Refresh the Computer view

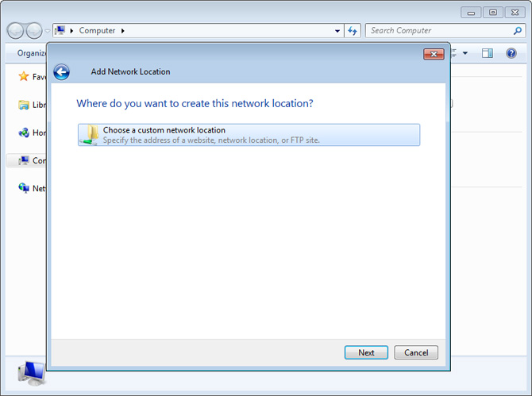(x=353, y=31)
